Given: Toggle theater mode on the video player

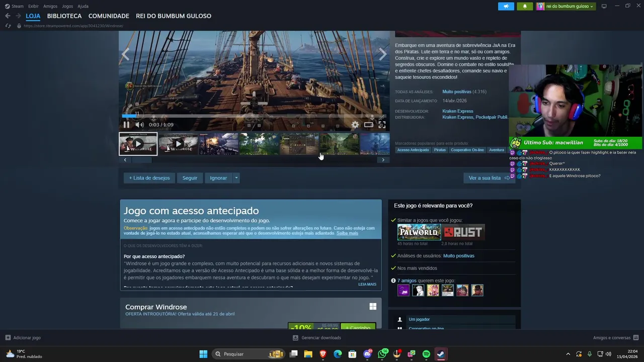Looking at the screenshot, I should 369,125.
